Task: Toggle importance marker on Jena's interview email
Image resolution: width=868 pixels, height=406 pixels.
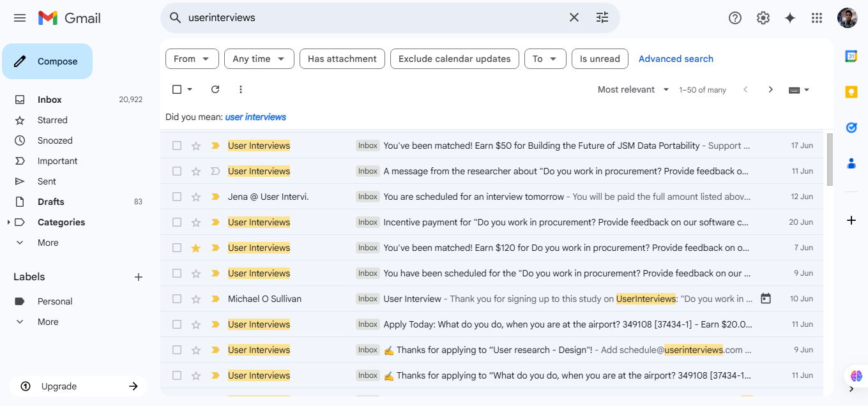Action: pos(215,197)
